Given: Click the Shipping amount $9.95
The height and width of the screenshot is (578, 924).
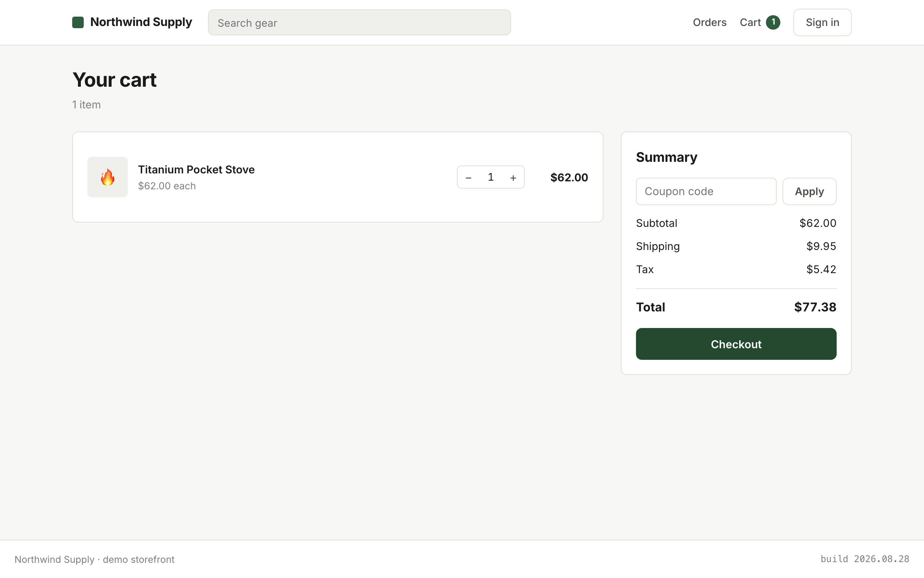Looking at the screenshot, I should [821, 246].
